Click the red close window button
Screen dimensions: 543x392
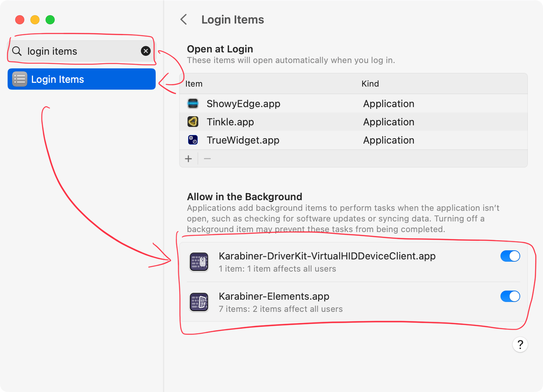point(20,20)
